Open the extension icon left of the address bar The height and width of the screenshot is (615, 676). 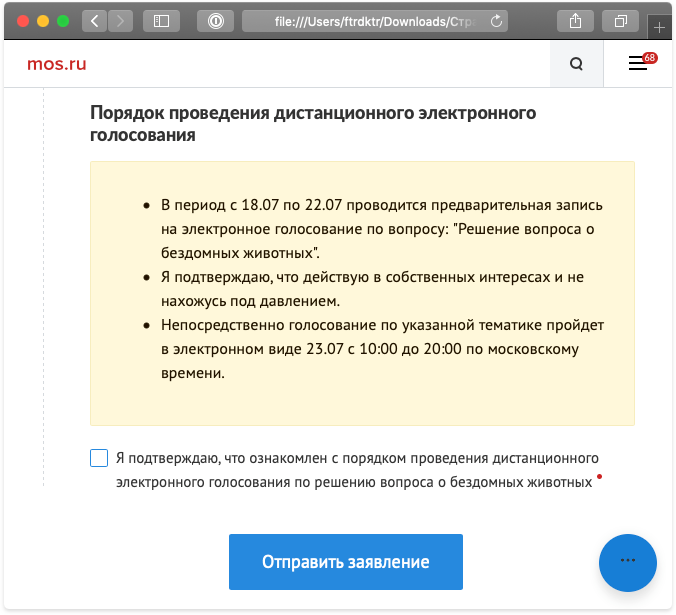(215, 20)
